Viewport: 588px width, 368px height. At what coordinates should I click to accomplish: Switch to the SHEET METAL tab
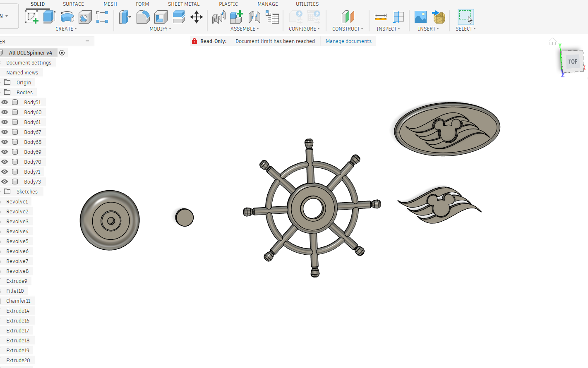(x=183, y=4)
